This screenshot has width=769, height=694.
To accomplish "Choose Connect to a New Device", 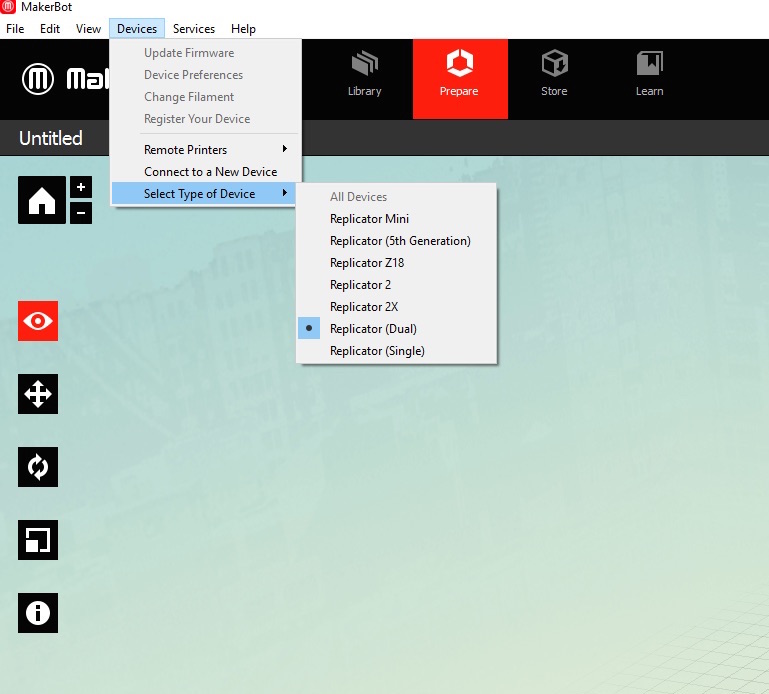I will 205,172.
